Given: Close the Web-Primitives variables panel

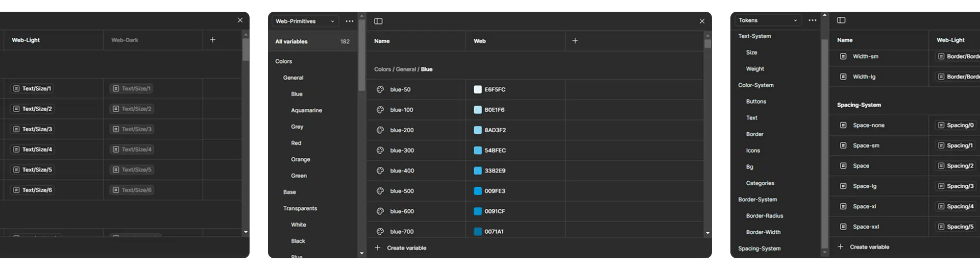Looking at the screenshot, I should point(702,21).
